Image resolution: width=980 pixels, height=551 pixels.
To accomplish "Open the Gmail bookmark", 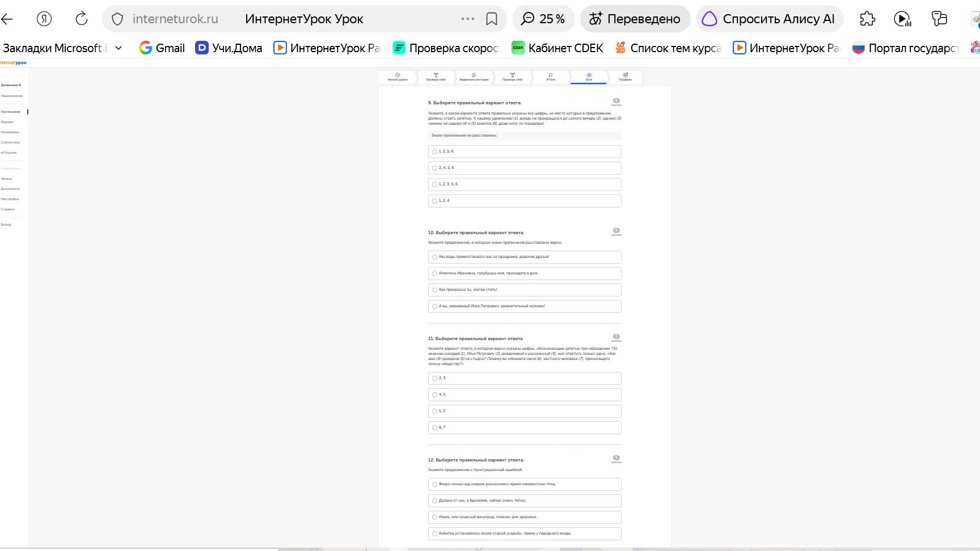I will (x=162, y=48).
